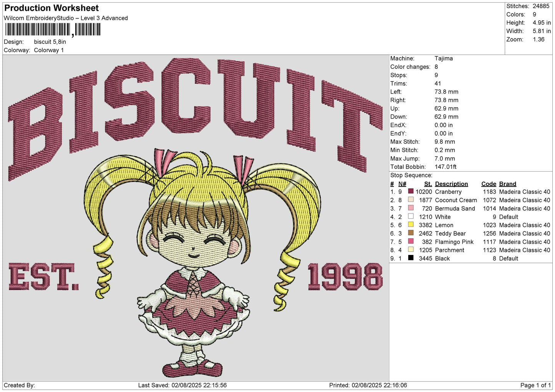Click the Black thread color swatch
Viewport: 555px width, 392px height.
[411, 258]
